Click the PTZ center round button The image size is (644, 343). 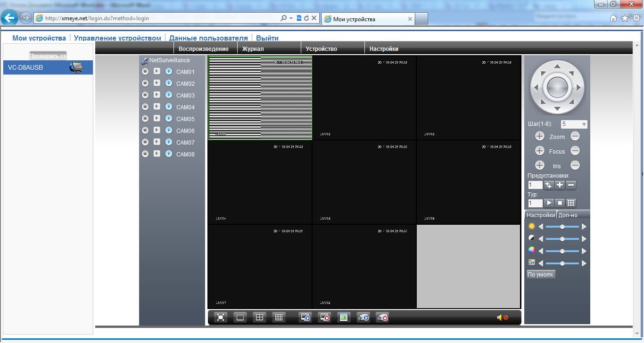(557, 87)
